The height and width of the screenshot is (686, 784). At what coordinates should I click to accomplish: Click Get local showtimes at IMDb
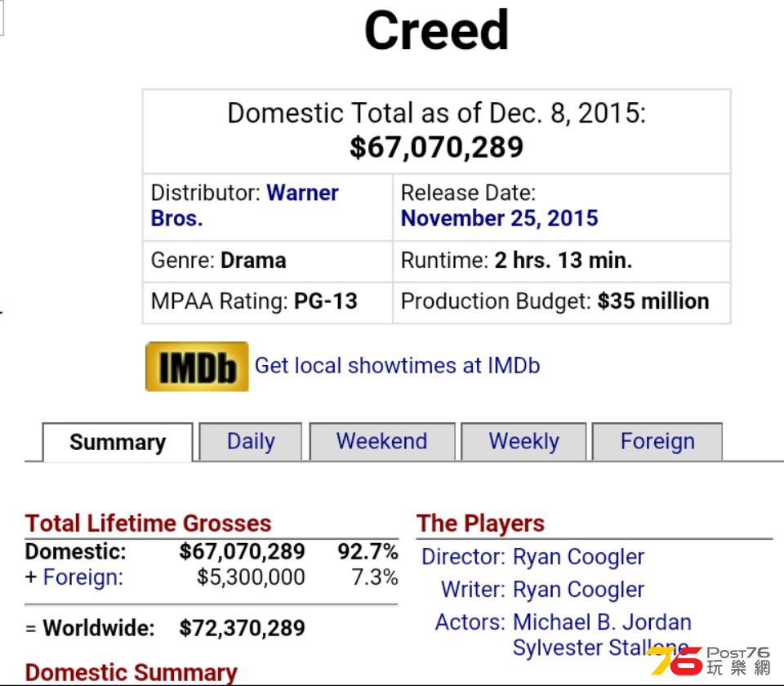(398, 366)
